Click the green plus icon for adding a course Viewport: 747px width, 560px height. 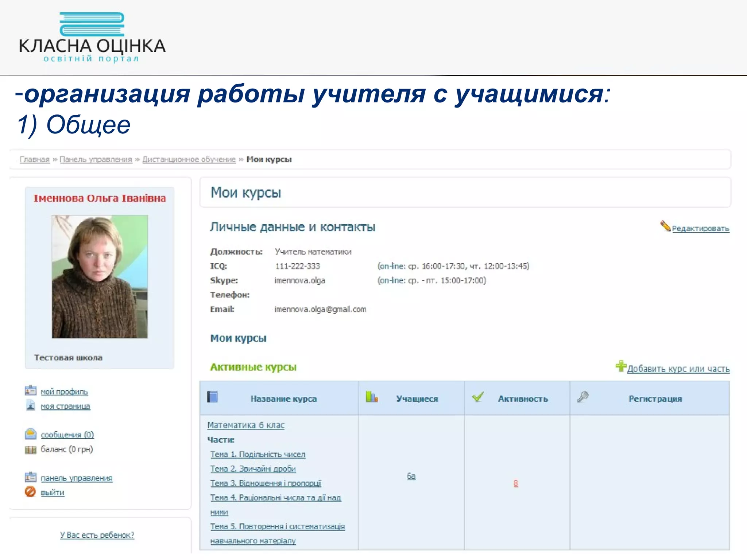coord(621,366)
